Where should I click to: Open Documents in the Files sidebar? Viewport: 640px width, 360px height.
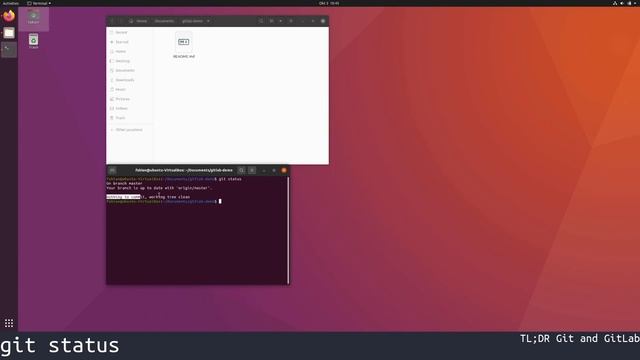click(x=124, y=70)
